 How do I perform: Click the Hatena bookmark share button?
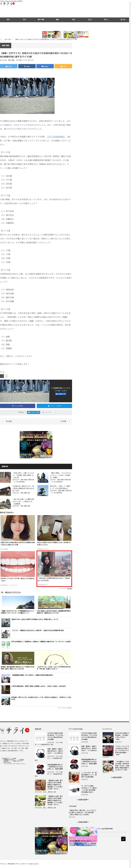pos(45,66)
